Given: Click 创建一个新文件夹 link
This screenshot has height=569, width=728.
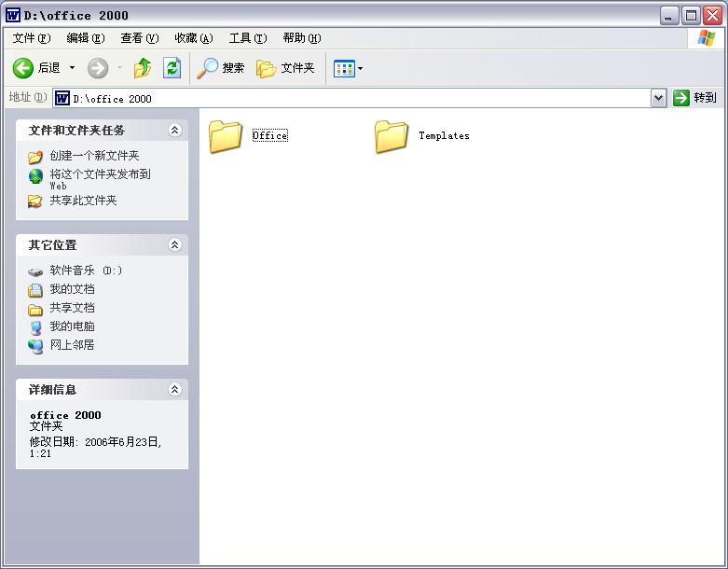Looking at the screenshot, I should (94, 156).
